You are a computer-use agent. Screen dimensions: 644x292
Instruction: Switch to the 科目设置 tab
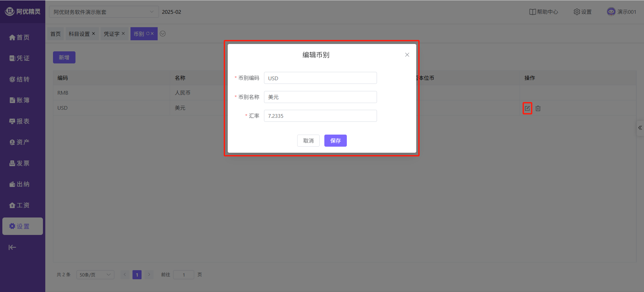pyautogui.click(x=79, y=34)
